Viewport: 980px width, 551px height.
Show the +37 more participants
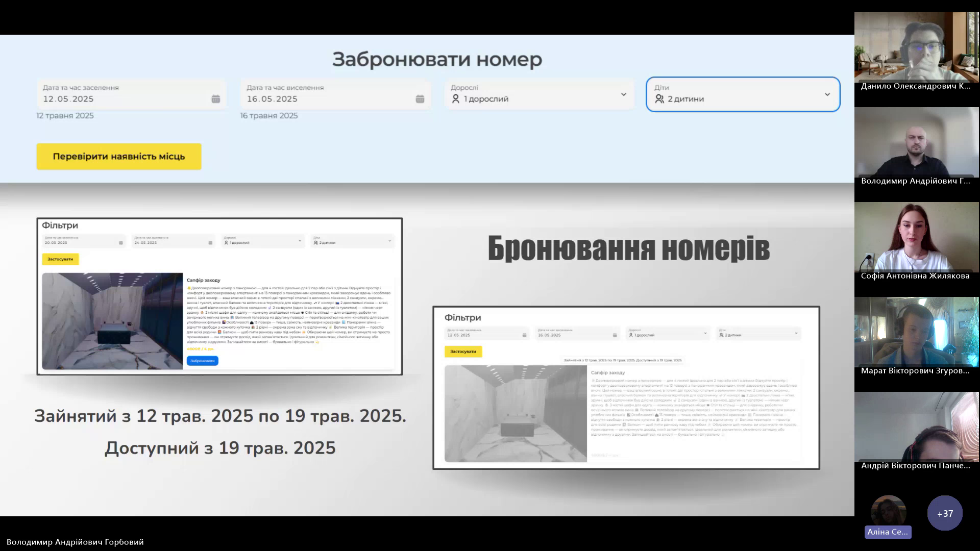(945, 513)
